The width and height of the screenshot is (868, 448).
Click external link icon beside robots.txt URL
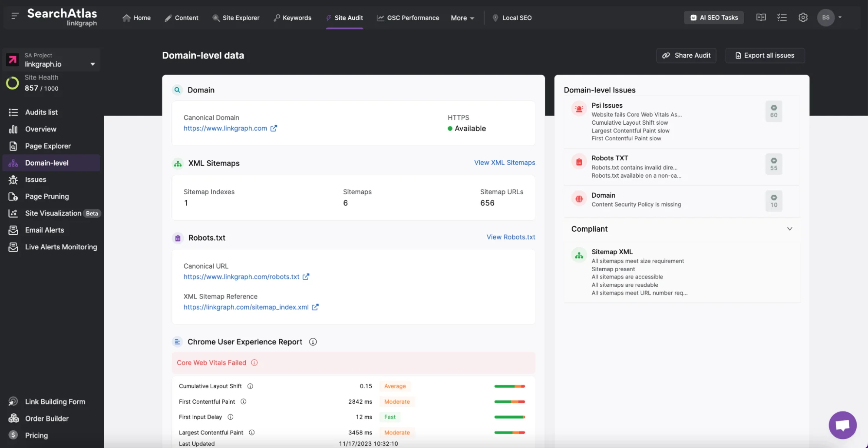pyautogui.click(x=306, y=276)
